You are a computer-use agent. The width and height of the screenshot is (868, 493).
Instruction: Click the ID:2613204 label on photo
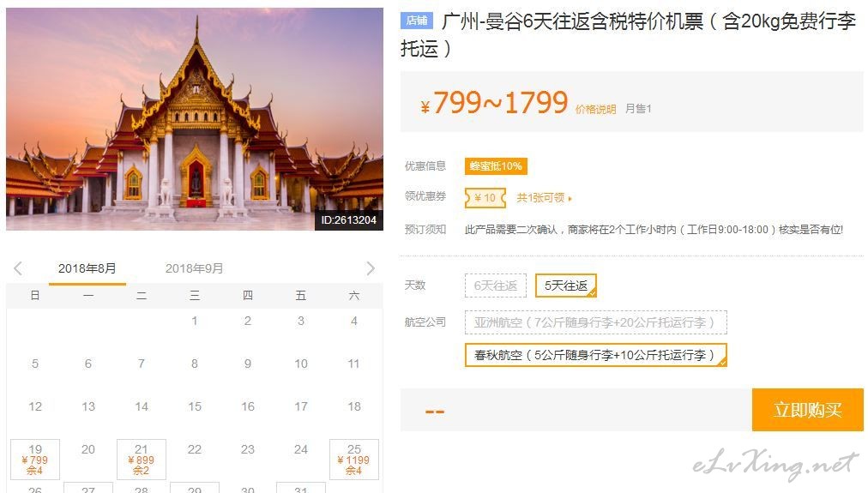[349, 220]
